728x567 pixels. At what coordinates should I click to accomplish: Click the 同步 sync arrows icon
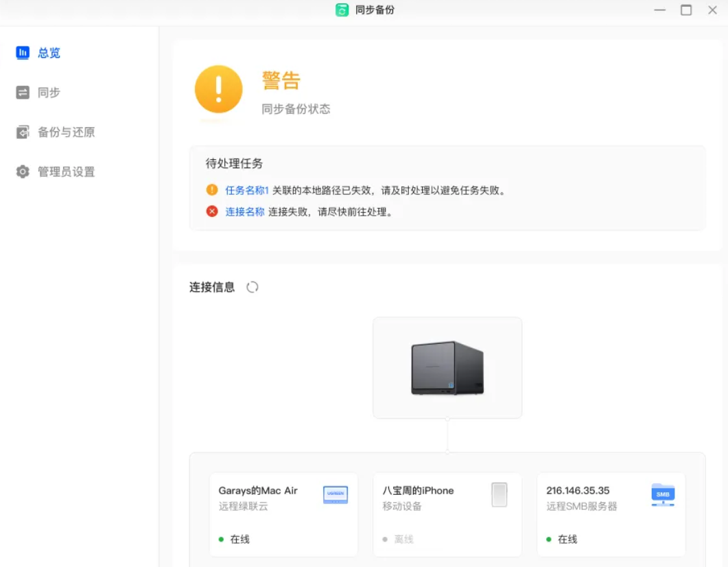[x=22, y=93]
